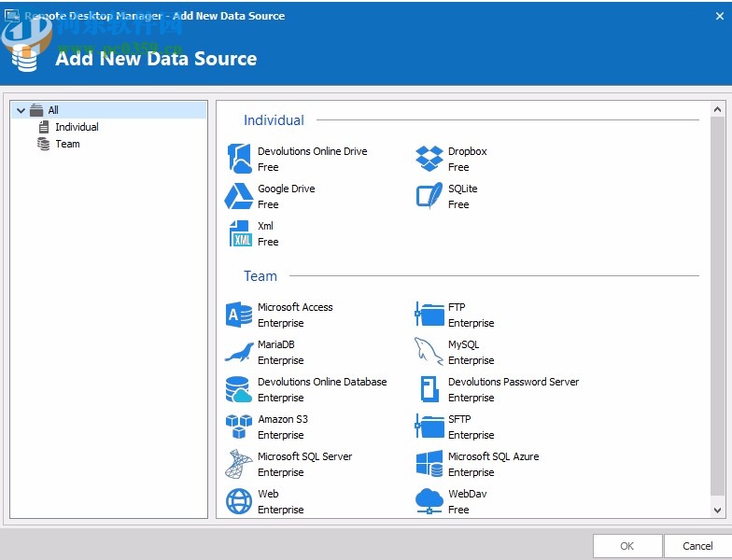
Task: Select Devolutions Online Database icon
Action: click(x=239, y=389)
